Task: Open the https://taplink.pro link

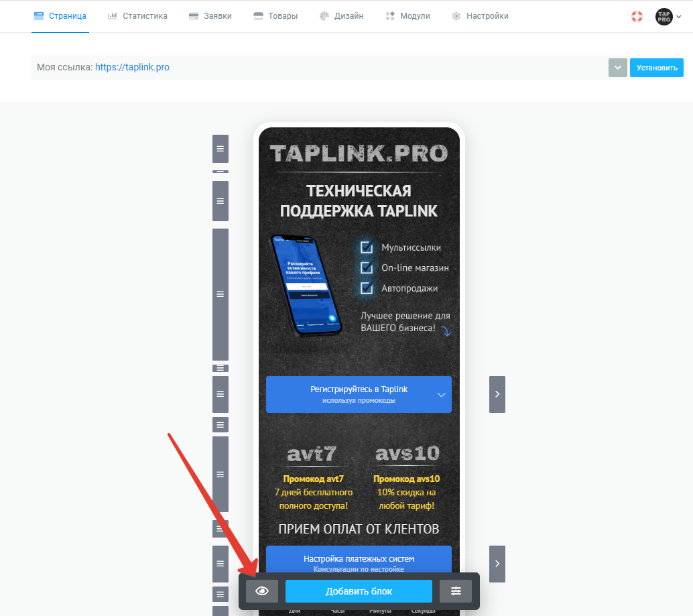Action: pos(132,67)
